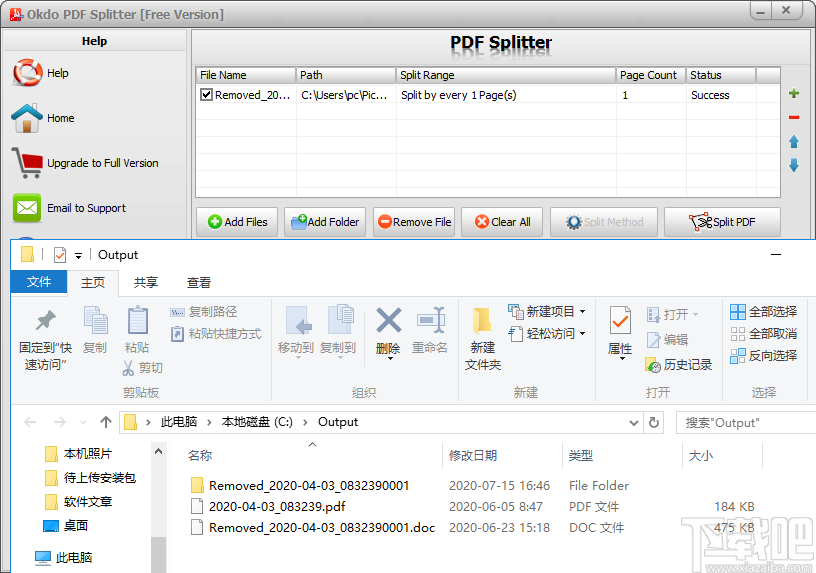Screen dimensions: 816x573
Task: Click the green plus add icon
Action: click(794, 94)
